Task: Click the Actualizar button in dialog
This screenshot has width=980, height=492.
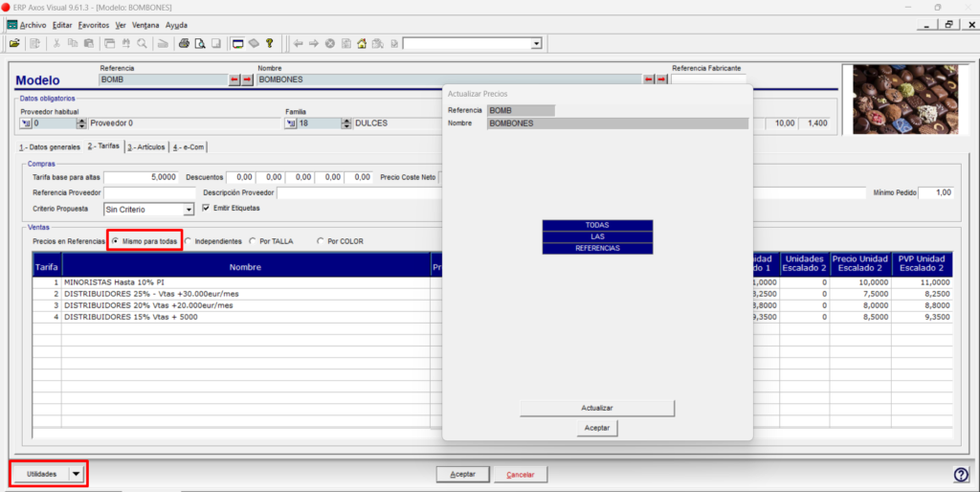Action: [597, 408]
